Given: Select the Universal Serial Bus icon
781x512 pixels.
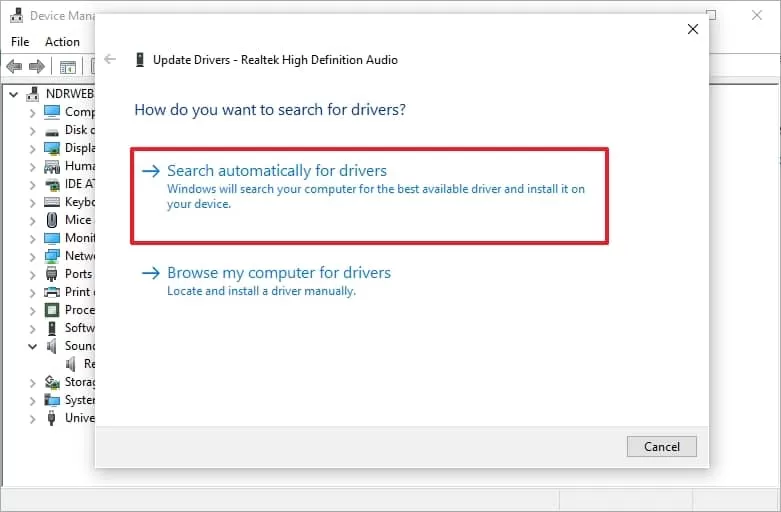Looking at the screenshot, I should [52, 418].
